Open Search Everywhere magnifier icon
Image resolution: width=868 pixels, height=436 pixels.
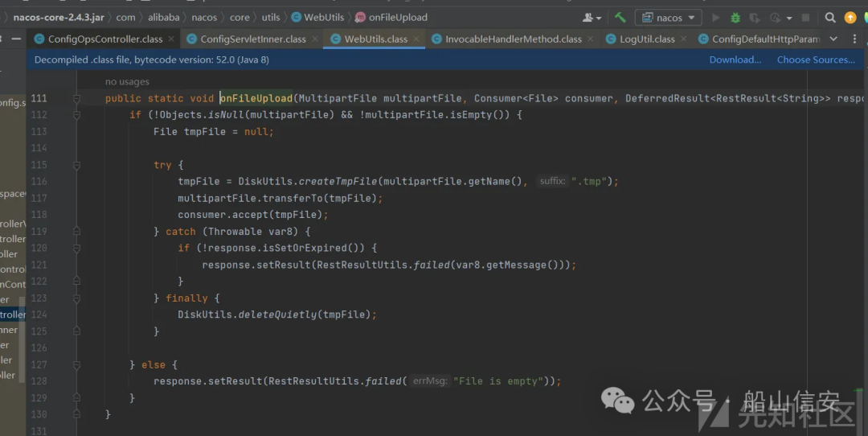coord(829,18)
